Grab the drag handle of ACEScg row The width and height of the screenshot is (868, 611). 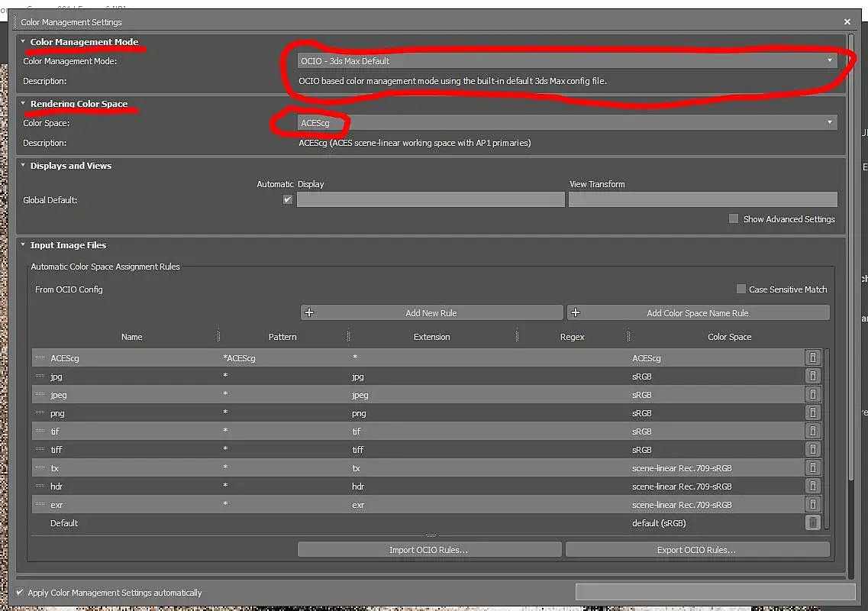click(40, 358)
